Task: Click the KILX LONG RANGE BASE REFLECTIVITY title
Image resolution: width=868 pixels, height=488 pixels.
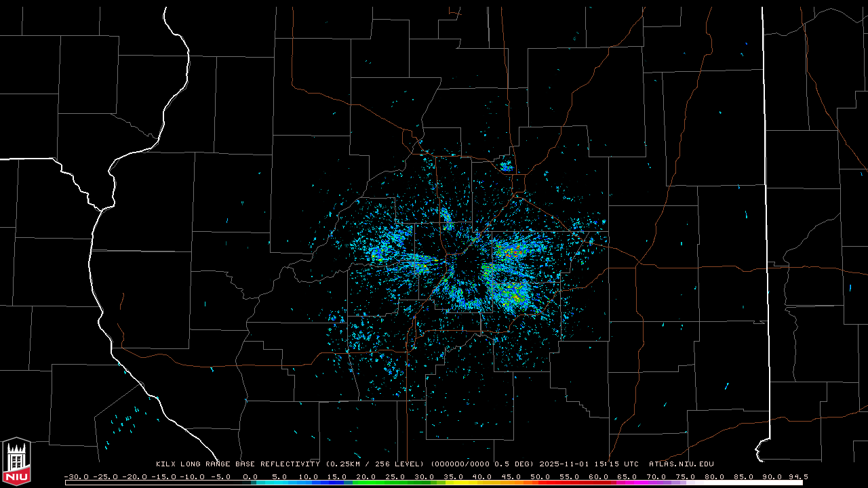Action: click(x=237, y=464)
